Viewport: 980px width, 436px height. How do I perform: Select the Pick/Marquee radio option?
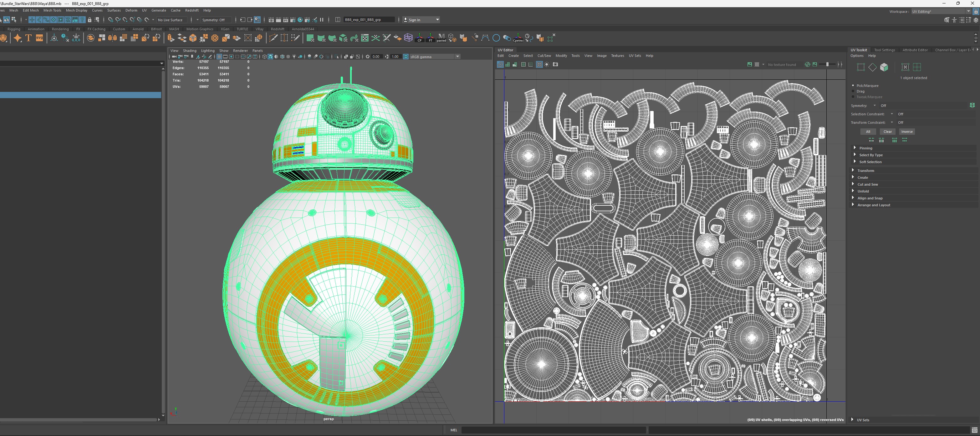pos(853,86)
